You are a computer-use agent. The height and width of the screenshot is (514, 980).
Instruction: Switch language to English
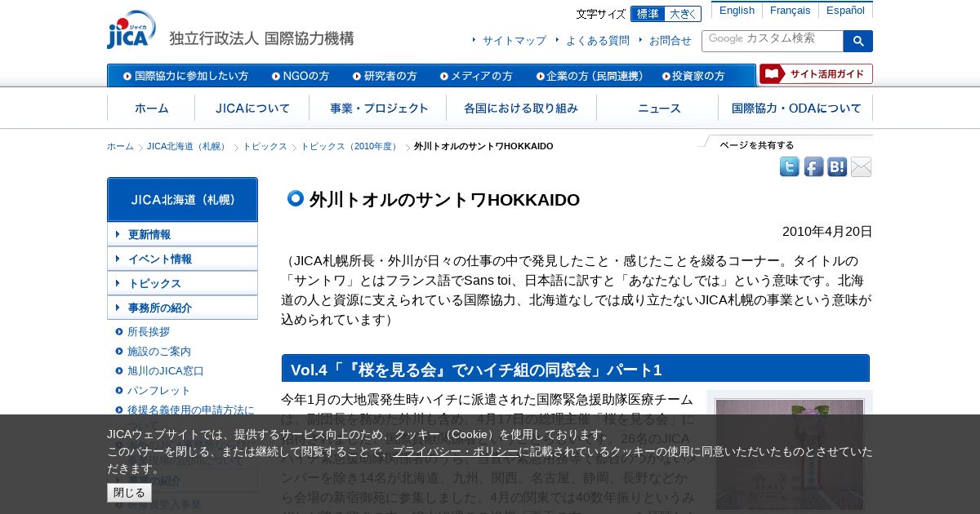[737, 11]
